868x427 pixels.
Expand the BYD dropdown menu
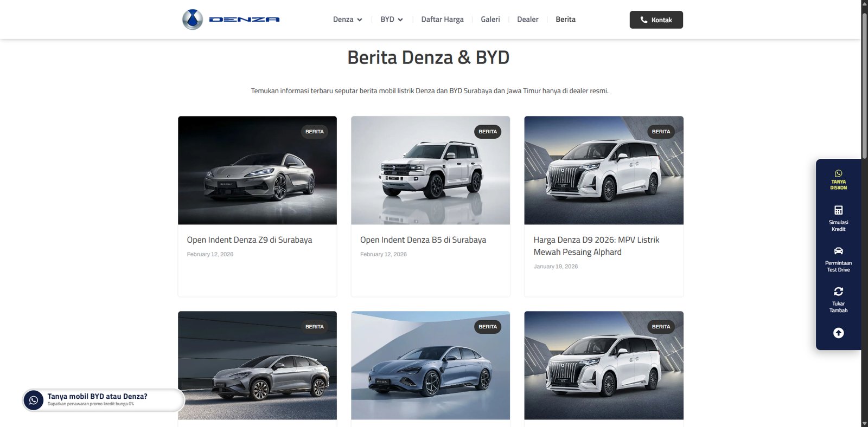[391, 20]
